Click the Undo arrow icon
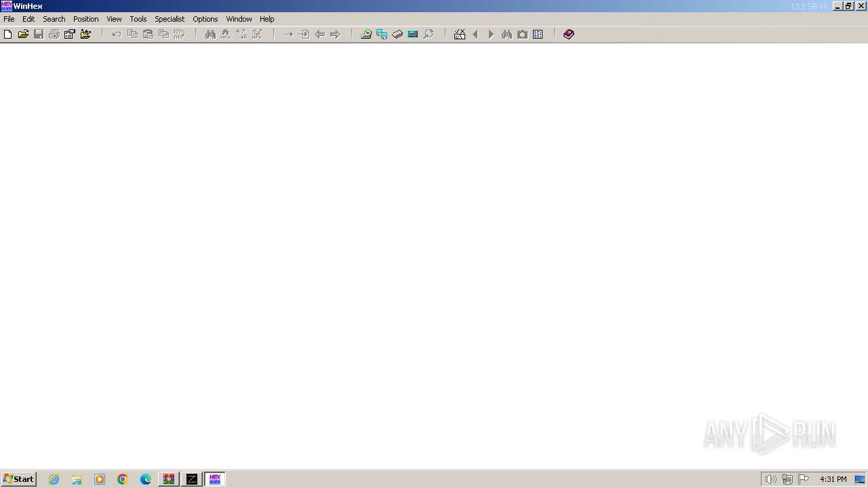 pyautogui.click(x=117, y=34)
